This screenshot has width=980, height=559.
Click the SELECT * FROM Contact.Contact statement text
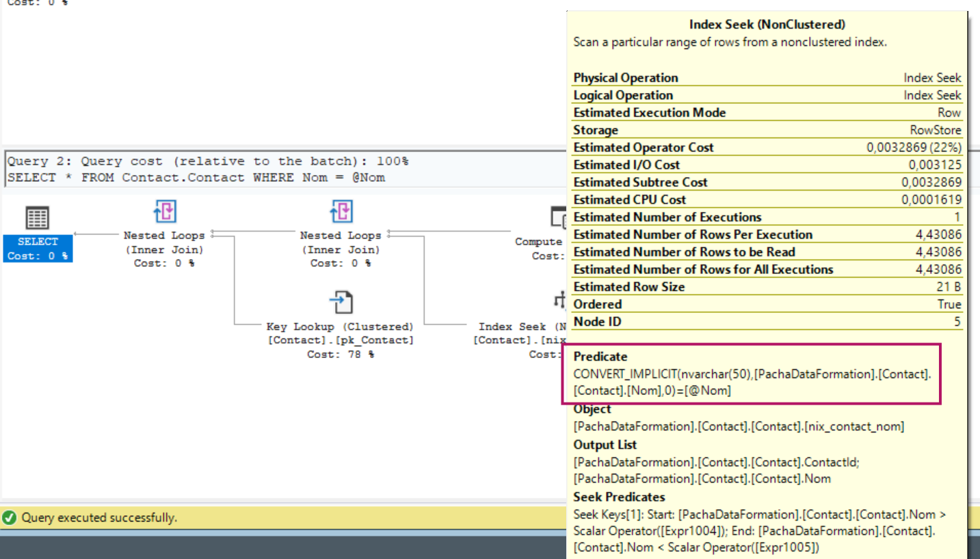pyautogui.click(x=196, y=178)
